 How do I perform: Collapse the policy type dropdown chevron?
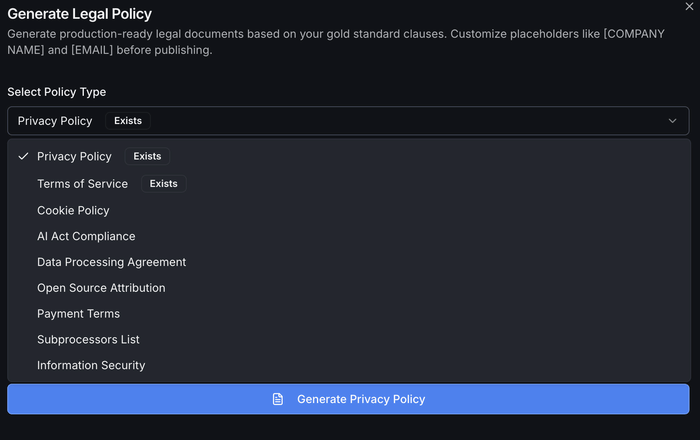[x=673, y=121]
